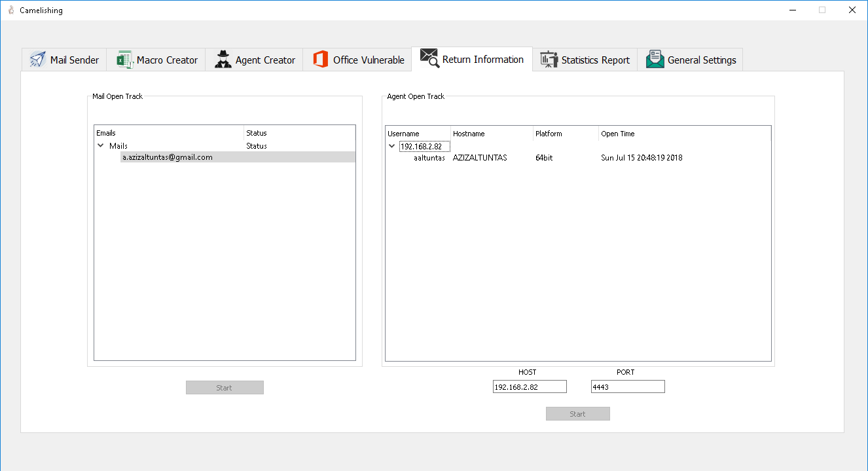Click the paper plane Mail Sender icon
The height and width of the screenshot is (471, 868).
pyautogui.click(x=38, y=60)
